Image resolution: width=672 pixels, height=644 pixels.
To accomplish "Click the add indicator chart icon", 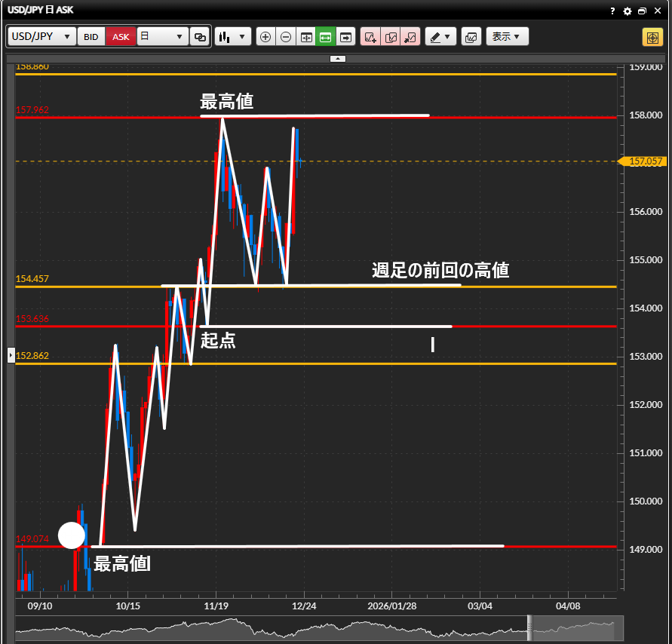I will click(370, 37).
